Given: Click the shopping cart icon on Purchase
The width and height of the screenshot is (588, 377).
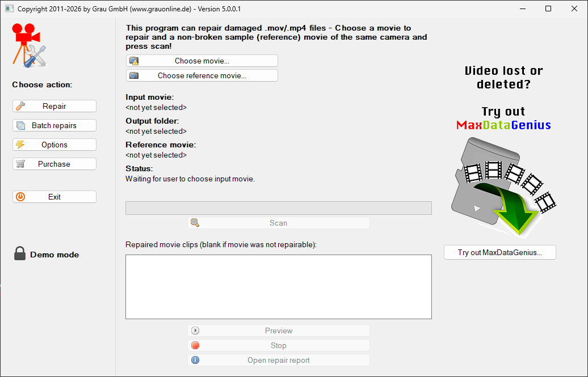Looking at the screenshot, I should click(20, 164).
